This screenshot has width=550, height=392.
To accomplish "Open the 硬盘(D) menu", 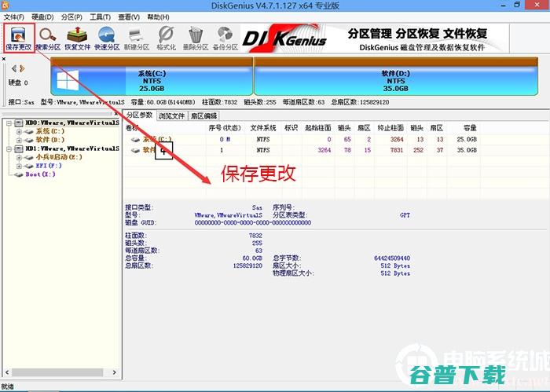I will click(42, 16).
